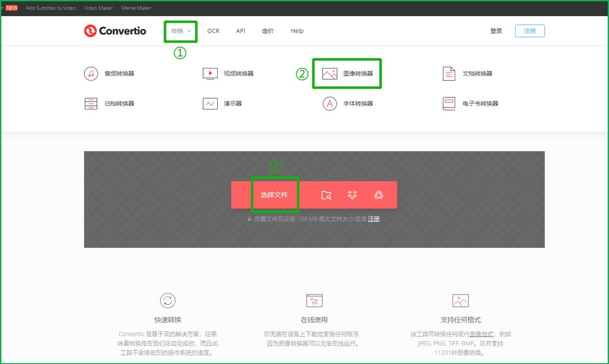Click the Convertio logo
This screenshot has width=609, height=364.
click(115, 31)
